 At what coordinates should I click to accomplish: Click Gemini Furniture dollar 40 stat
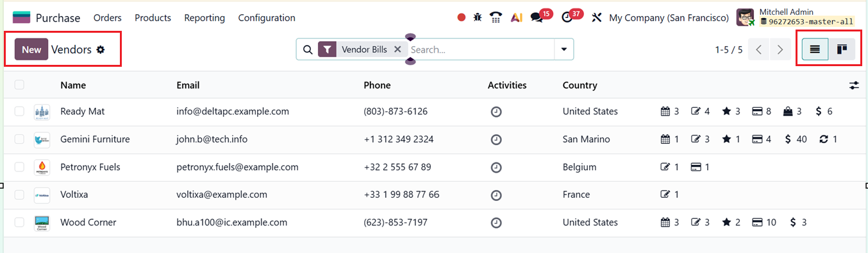[x=796, y=139]
